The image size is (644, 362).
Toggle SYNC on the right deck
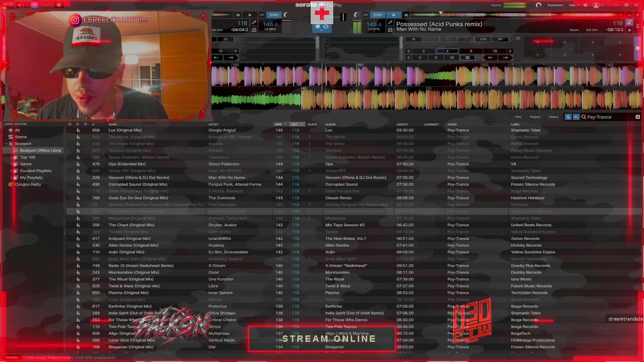378,15
